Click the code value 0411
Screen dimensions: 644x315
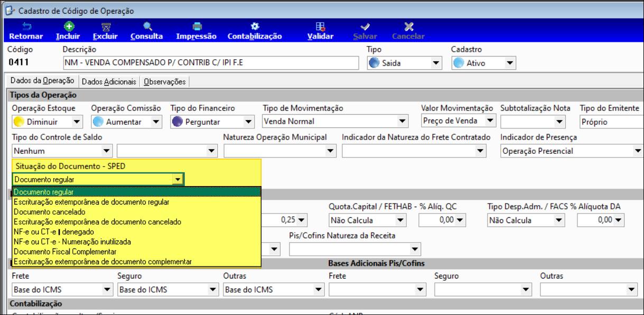tap(18, 62)
